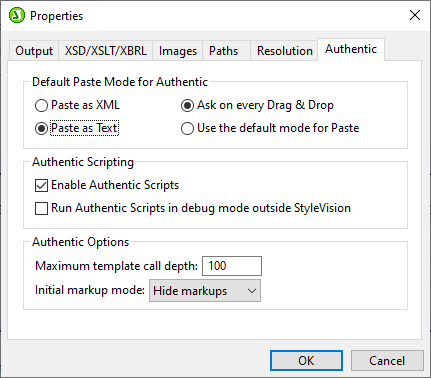Close the Properties dialog with X
The image size is (431, 378).
[415, 15]
